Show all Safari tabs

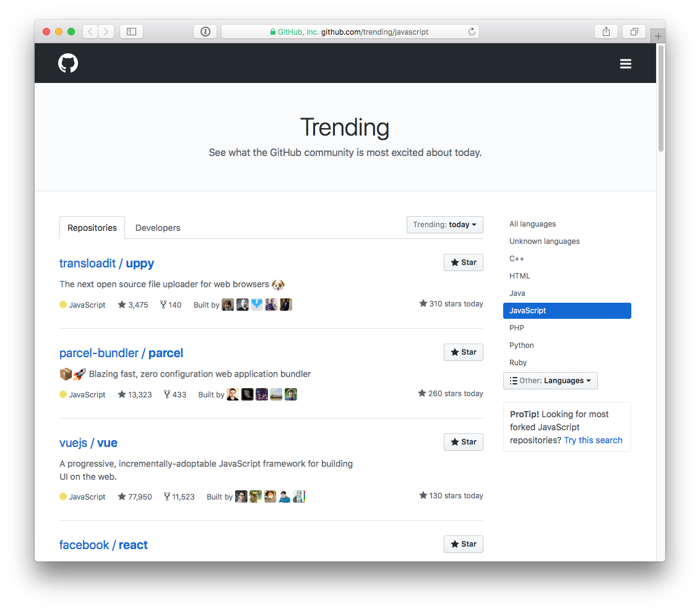click(x=633, y=31)
